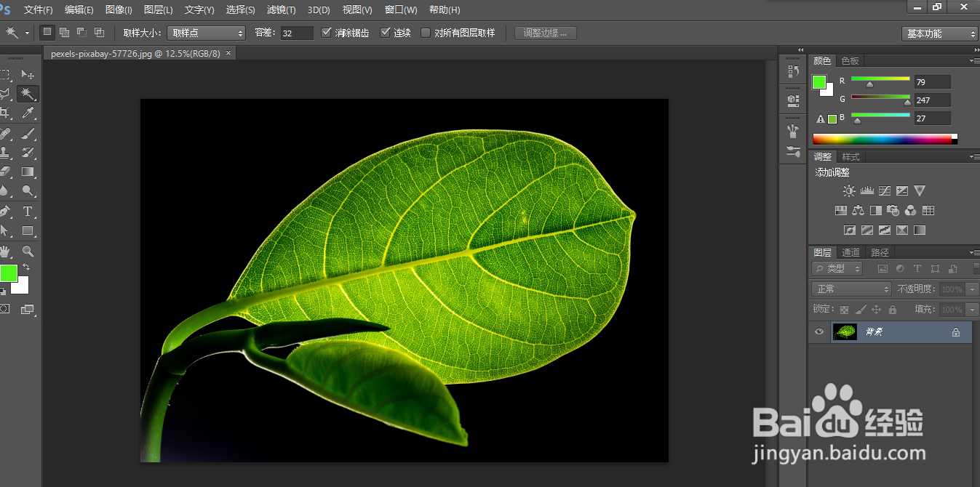Screen dimensions: 980x487
Task: Select the Hand tool
Action: click(x=5, y=251)
